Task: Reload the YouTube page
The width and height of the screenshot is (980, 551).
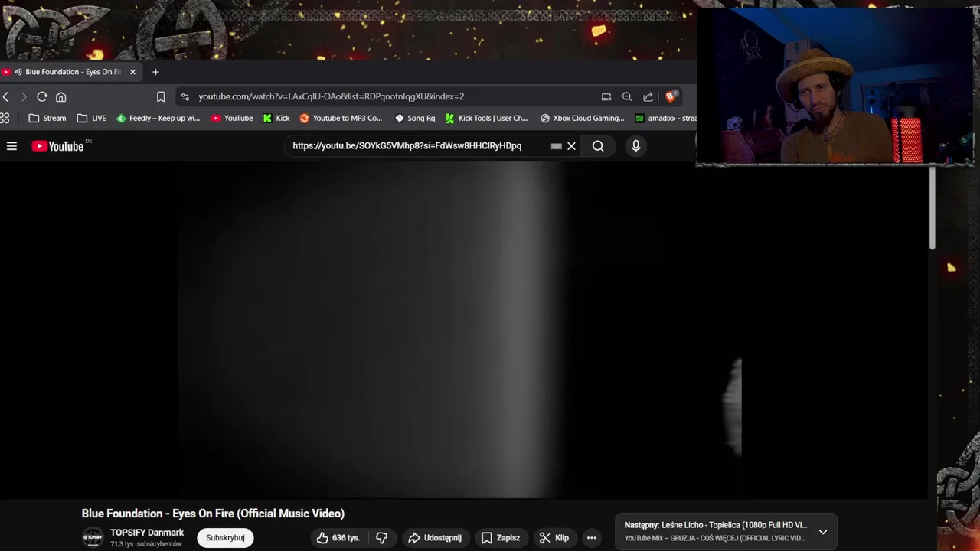Action: click(x=42, y=96)
